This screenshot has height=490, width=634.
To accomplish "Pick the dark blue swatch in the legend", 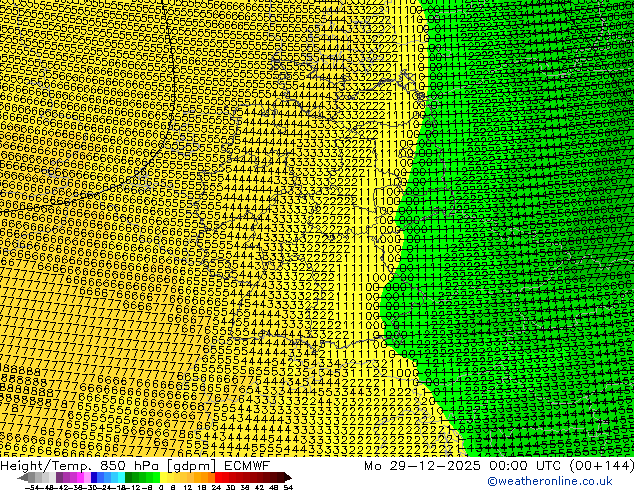I will click(94, 477).
